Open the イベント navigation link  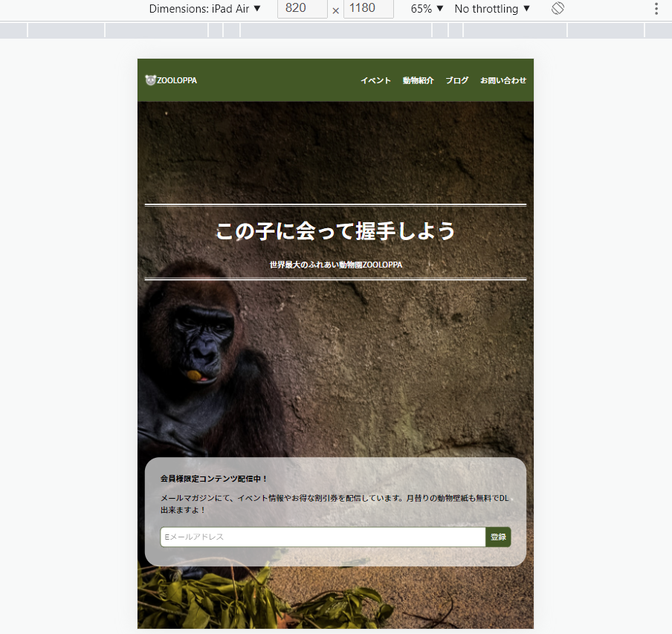point(375,80)
